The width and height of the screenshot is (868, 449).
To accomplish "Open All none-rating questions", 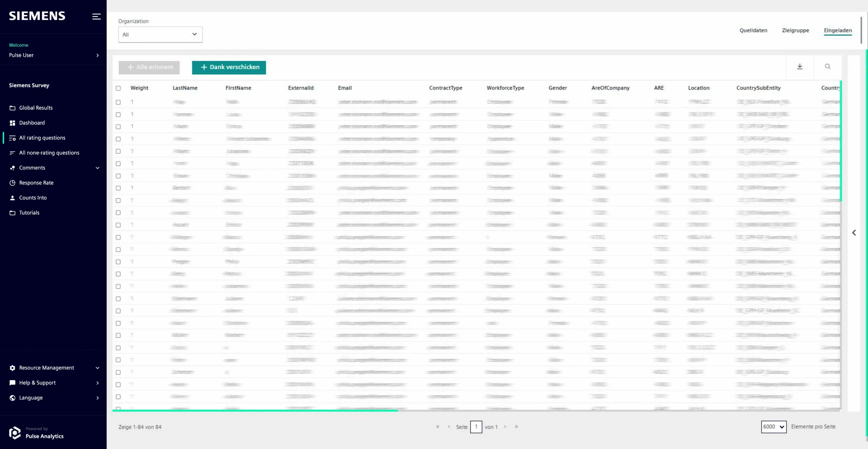I will click(x=49, y=153).
